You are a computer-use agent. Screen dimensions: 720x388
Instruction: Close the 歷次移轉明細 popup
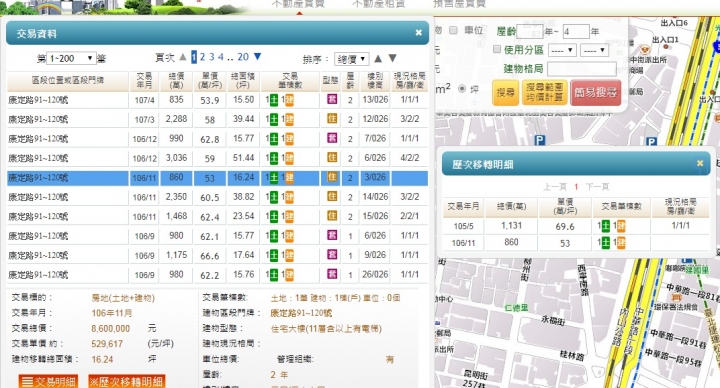[700, 163]
